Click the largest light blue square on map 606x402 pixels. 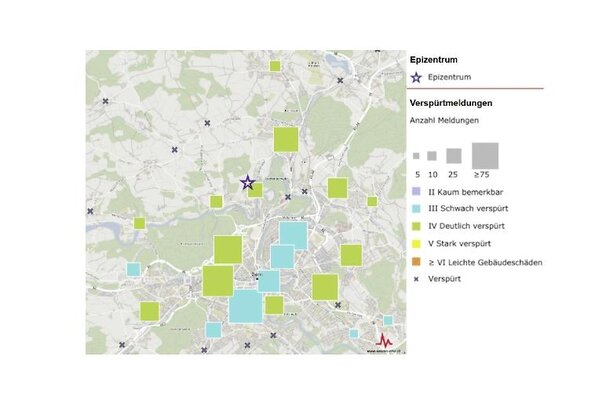[x=246, y=305]
